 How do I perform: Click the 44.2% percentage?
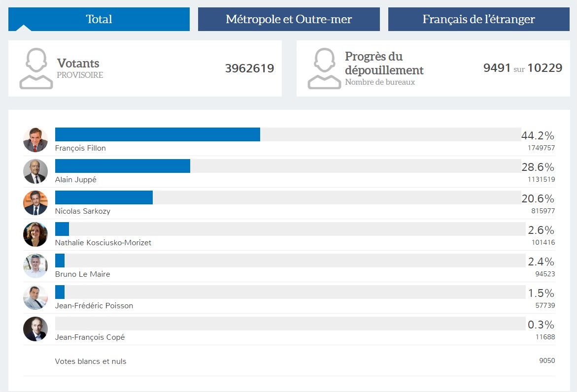pyautogui.click(x=538, y=136)
